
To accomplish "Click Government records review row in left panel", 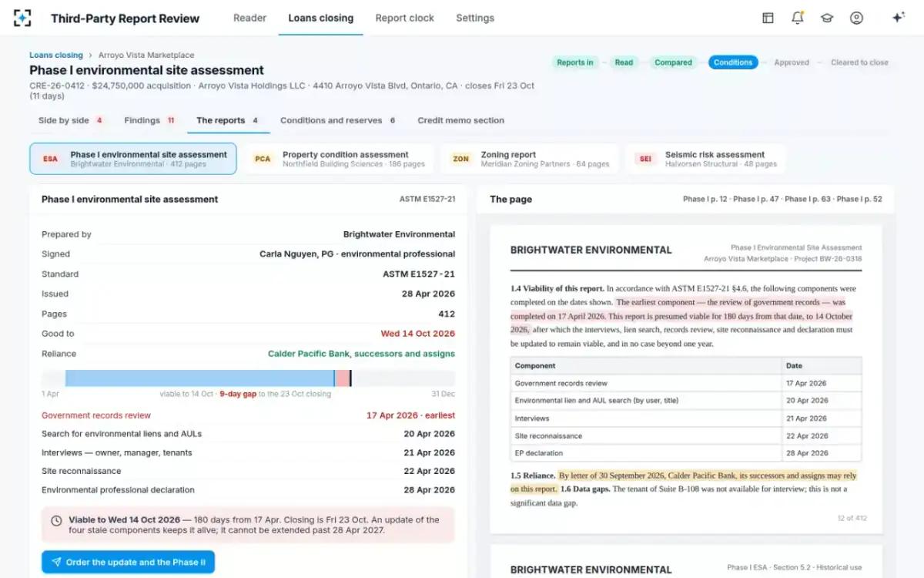I will [248, 415].
